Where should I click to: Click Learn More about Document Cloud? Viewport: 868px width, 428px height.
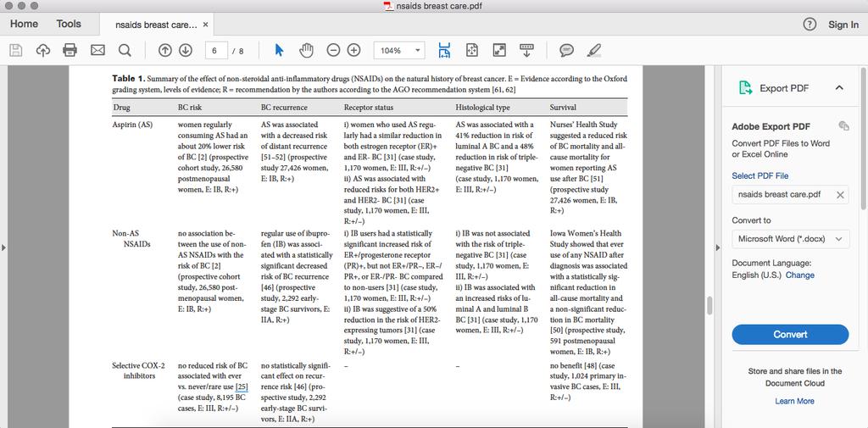(794, 401)
